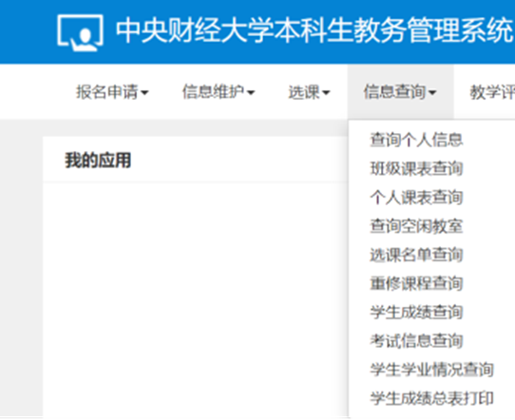Click the 我的应用 panel heading
Screen dimensions: 515x420
[x=98, y=161]
